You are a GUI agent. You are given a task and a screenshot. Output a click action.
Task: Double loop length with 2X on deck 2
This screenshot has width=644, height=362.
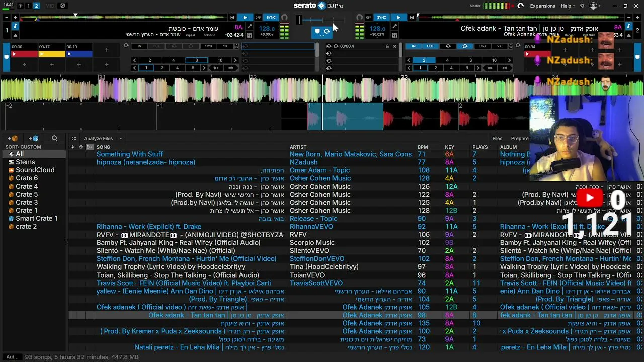click(499, 46)
